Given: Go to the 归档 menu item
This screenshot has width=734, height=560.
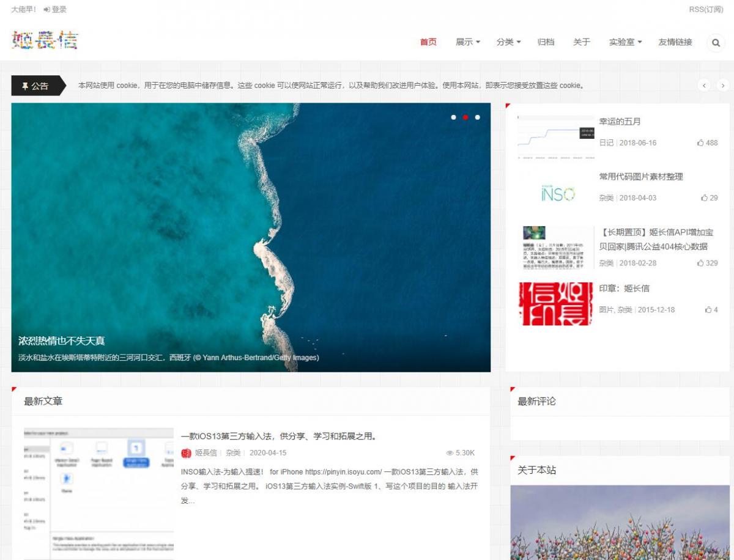Looking at the screenshot, I should pos(546,42).
